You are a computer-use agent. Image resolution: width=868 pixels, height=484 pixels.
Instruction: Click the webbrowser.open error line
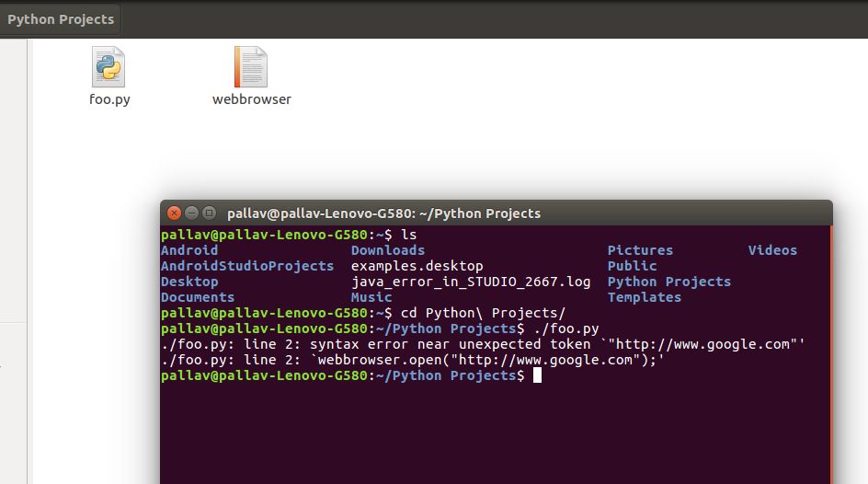click(413, 360)
